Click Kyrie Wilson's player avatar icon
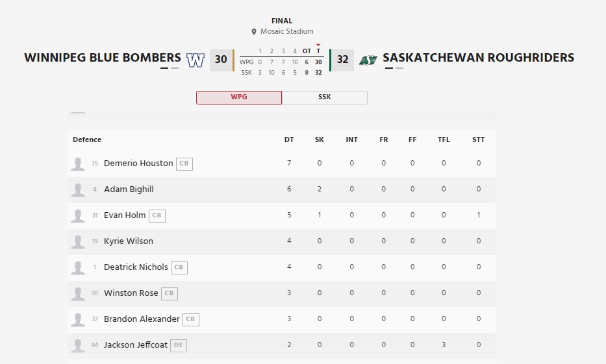This screenshot has height=364, width=606. [x=78, y=241]
